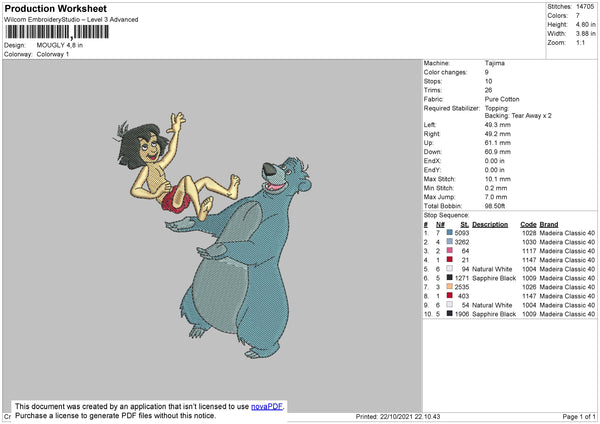The width and height of the screenshot is (600, 424).
Task: Click 'Madeira Classic 40' brand in stop 1
Action: (567, 233)
